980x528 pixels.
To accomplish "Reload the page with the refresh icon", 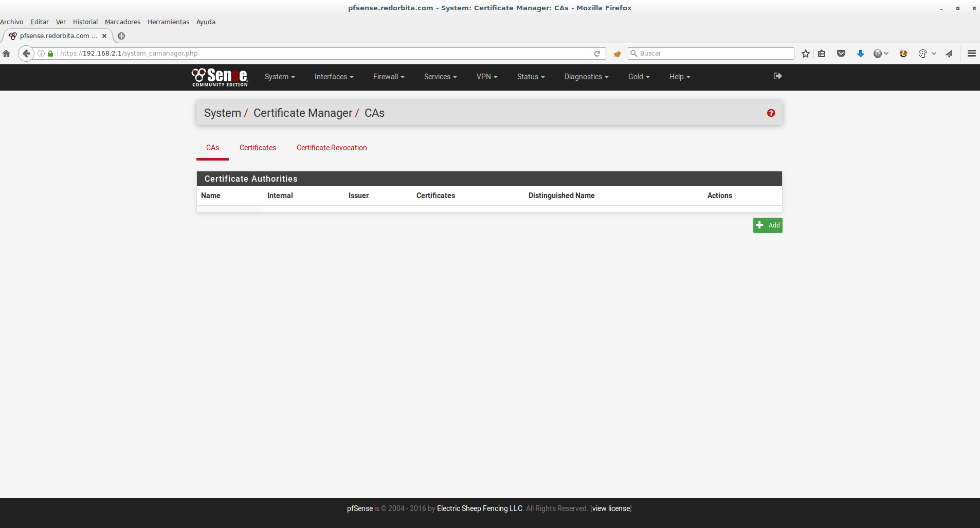I will point(597,54).
